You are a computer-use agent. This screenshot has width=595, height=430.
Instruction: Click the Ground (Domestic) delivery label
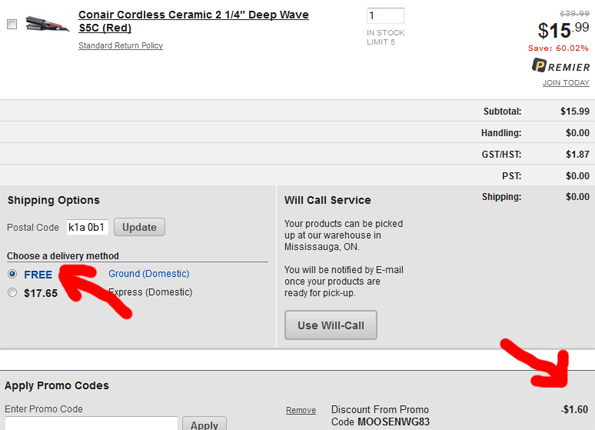(x=149, y=274)
